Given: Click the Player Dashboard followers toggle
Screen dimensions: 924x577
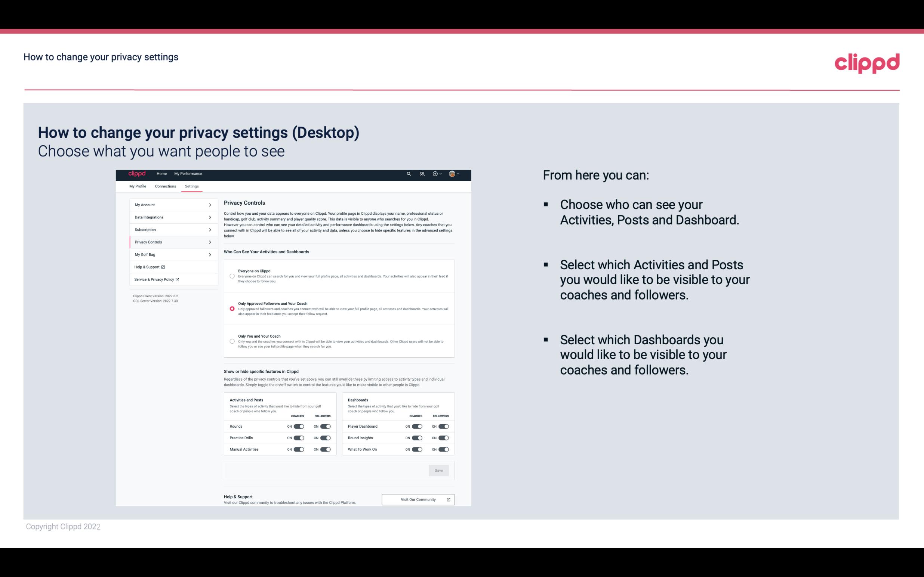Looking at the screenshot, I should (x=444, y=425).
